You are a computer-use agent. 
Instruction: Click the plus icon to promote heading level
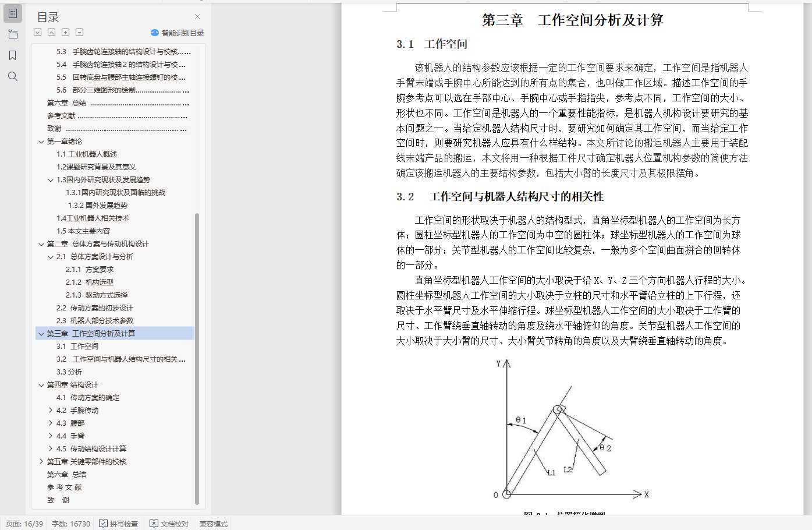66,33
